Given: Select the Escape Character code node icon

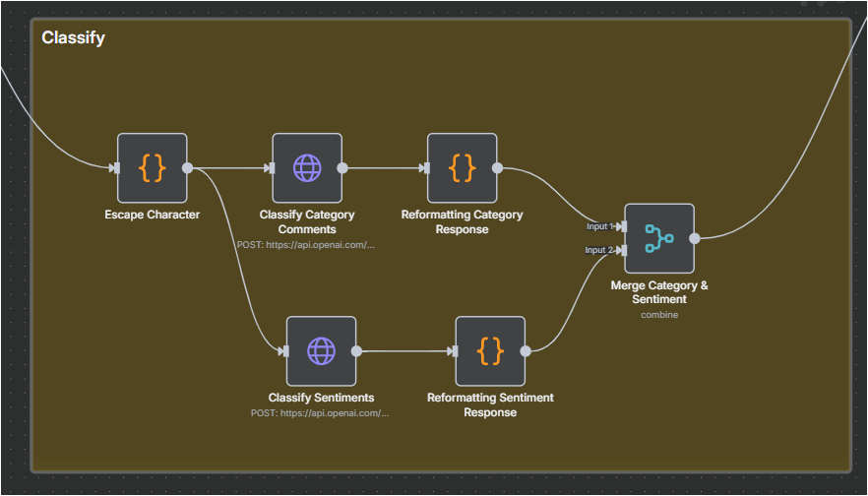Looking at the screenshot, I should coord(153,167).
